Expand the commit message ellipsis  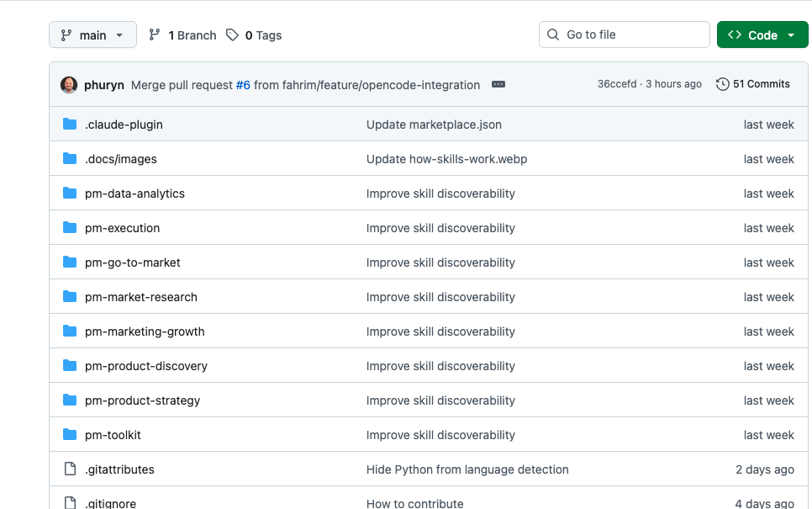click(498, 84)
